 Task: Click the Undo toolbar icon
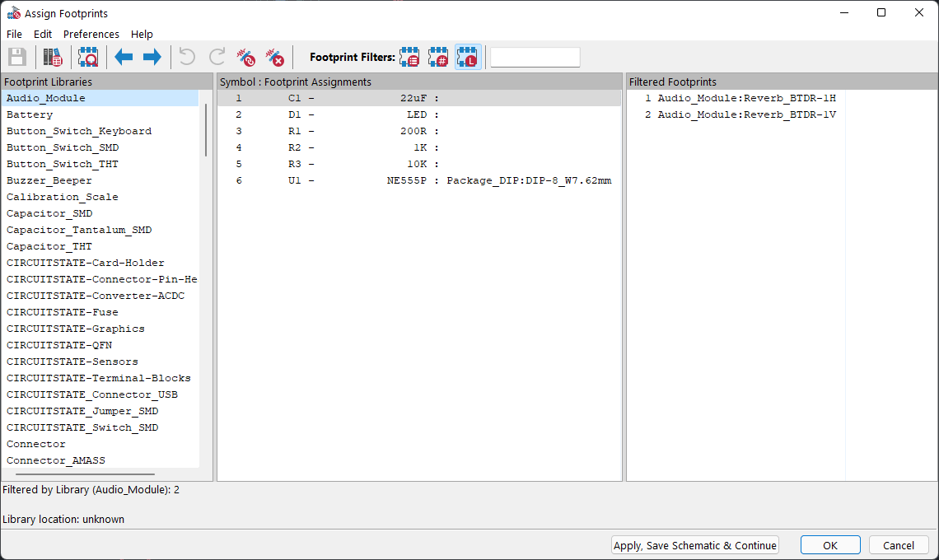[188, 58]
